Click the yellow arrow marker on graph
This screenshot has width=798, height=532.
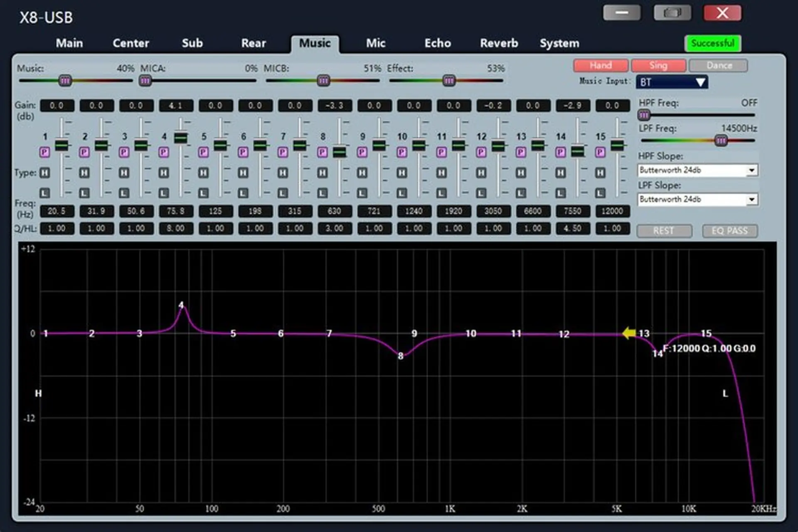tap(629, 333)
